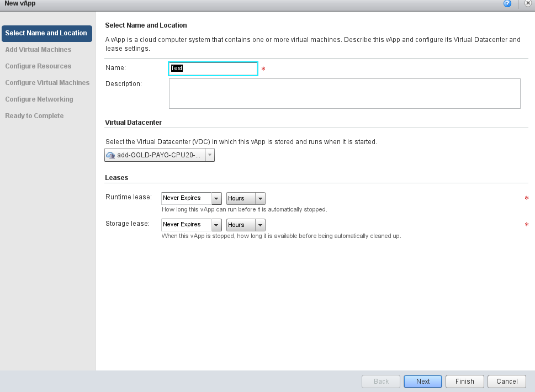Click the vApp Name text field
This screenshot has width=535, height=392.
click(213, 68)
